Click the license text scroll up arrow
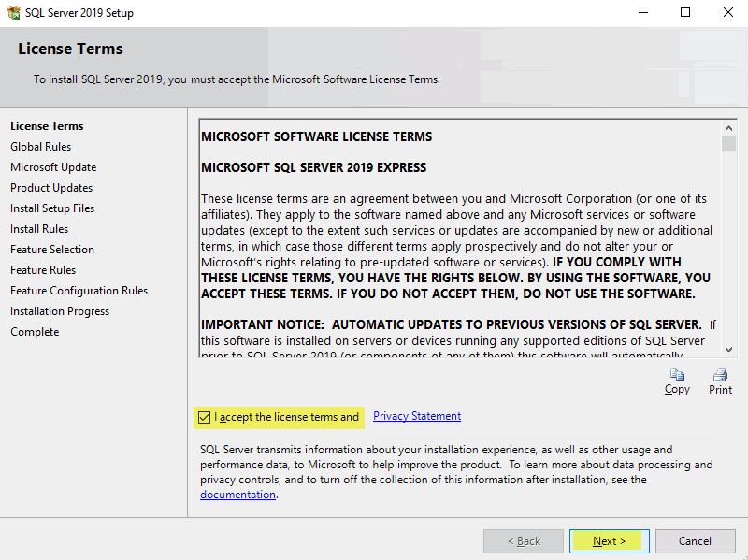The width and height of the screenshot is (748, 560). [x=728, y=128]
